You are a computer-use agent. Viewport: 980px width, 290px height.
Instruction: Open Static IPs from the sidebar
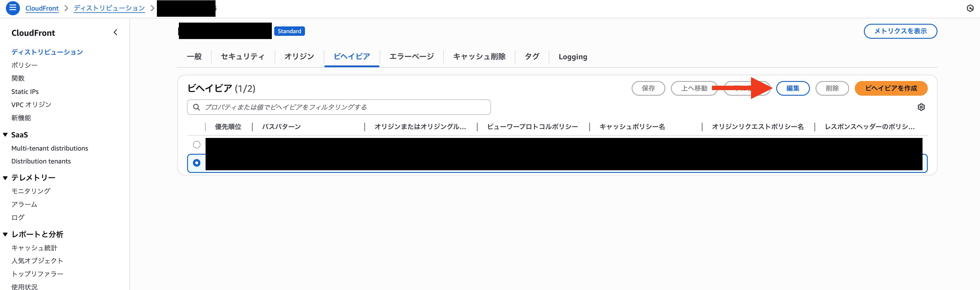[x=25, y=91]
